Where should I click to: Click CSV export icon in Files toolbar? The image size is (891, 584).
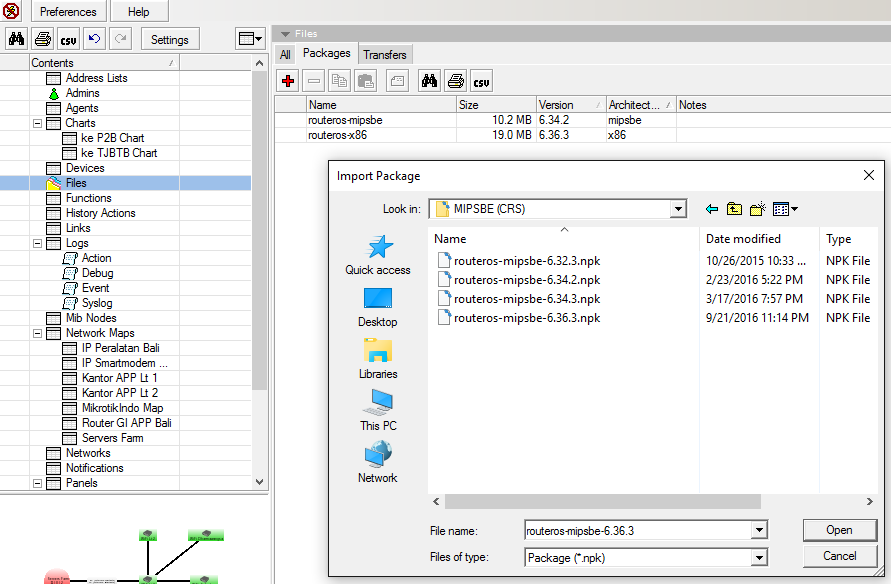click(x=481, y=81)
